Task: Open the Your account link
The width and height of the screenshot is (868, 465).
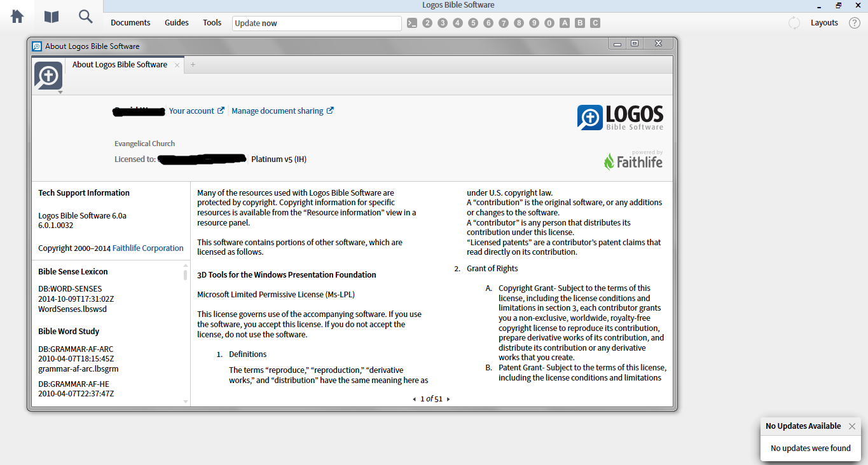Action: click(x=196, y=111)
